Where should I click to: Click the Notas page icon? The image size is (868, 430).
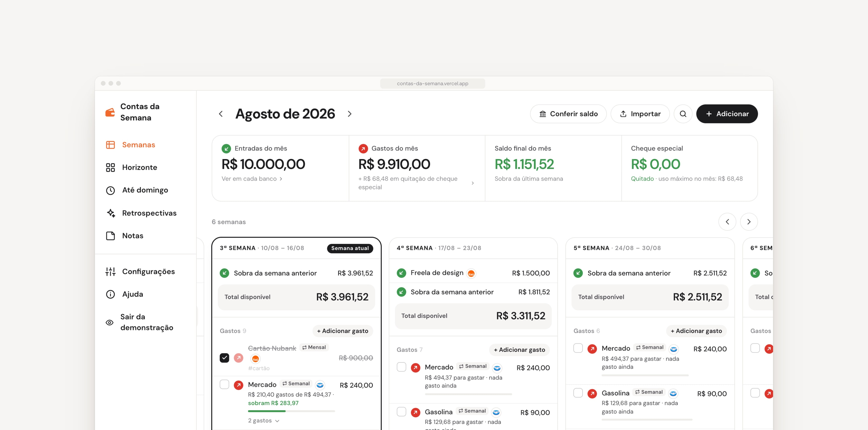click(x=111, y=236)
